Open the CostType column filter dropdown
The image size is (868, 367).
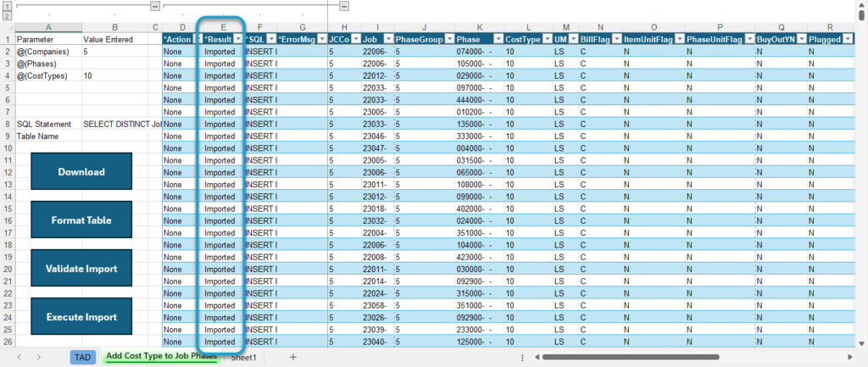tap(547, 39)
